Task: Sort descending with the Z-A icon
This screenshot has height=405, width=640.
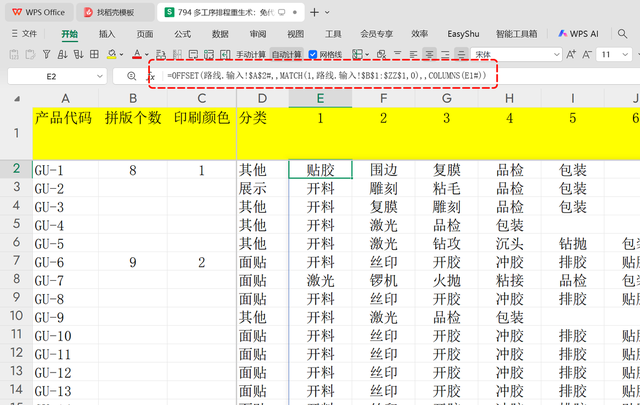Action: (x=78, y=54)
